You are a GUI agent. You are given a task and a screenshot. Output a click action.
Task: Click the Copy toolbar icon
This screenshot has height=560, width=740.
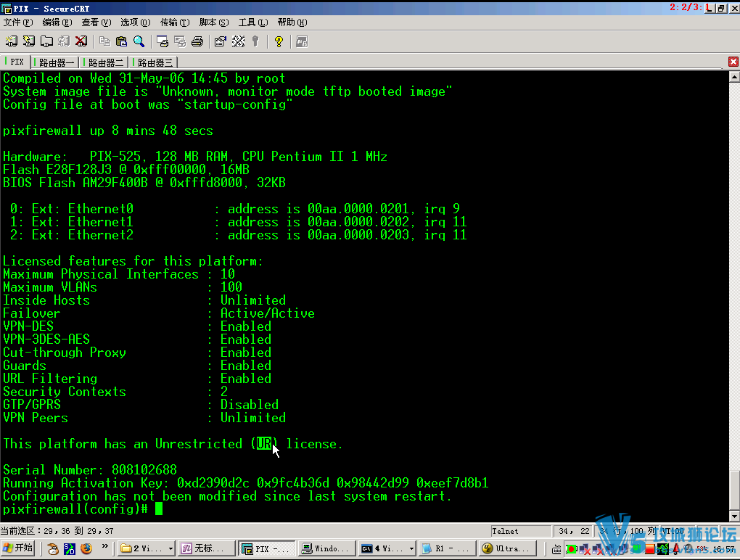click(104, 41)
